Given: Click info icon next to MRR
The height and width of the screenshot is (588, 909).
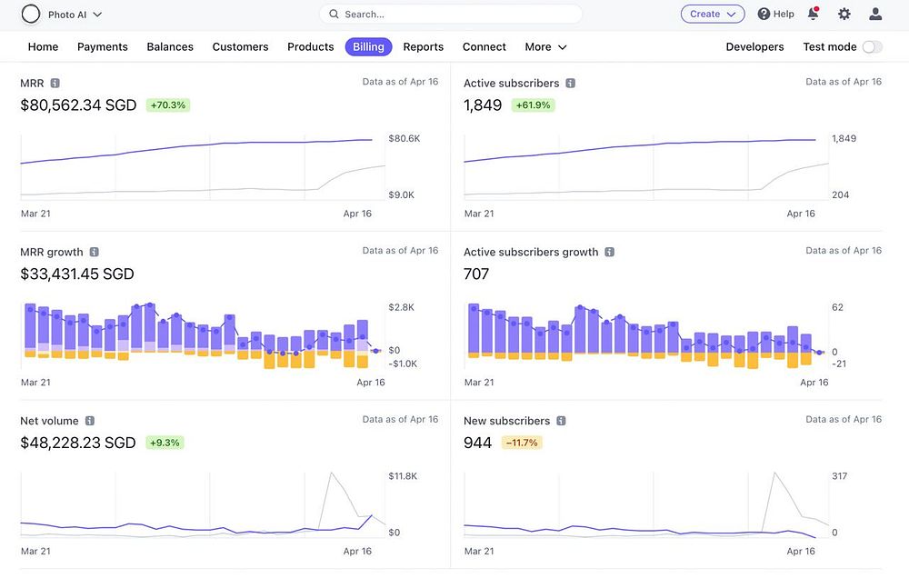Looking at the screenshot, I should click(x=55, y=83).
